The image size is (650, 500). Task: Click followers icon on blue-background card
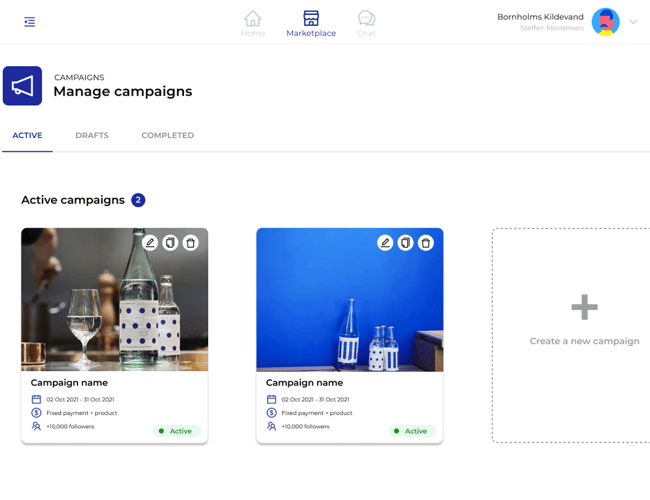[x=272, y=426]
